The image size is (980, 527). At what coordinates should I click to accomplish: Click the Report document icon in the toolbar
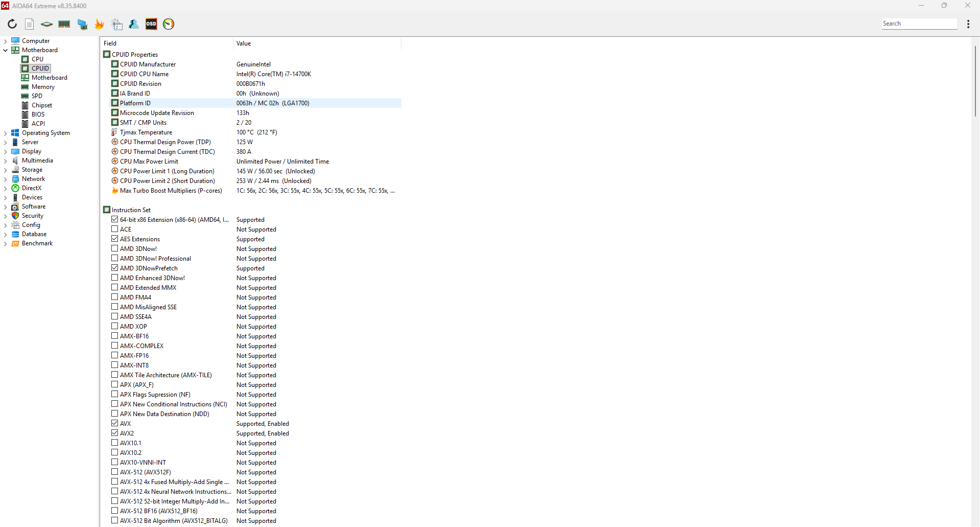pyautogui.click(x=30, y=24)
